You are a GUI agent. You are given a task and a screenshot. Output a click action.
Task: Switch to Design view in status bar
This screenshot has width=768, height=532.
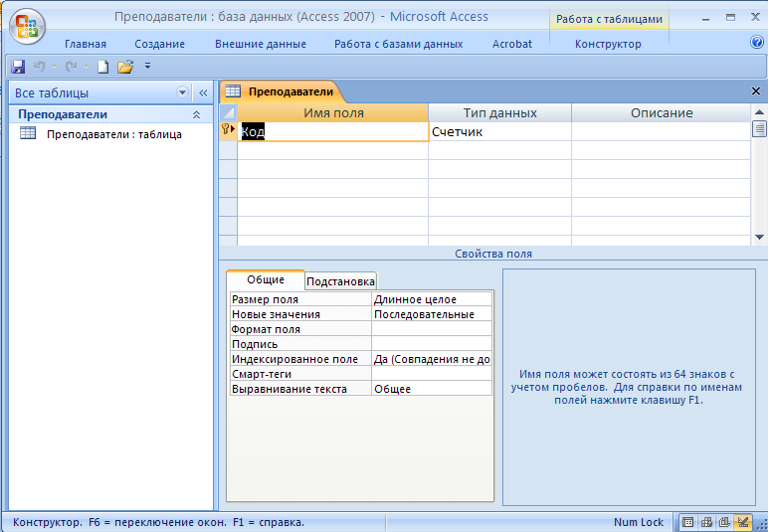click(743, 522)
